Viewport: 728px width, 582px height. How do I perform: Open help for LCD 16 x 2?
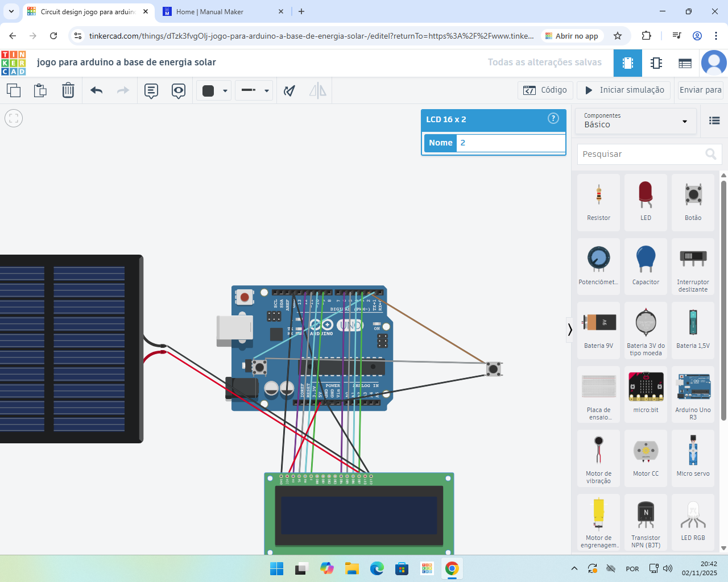coord(553,119)
